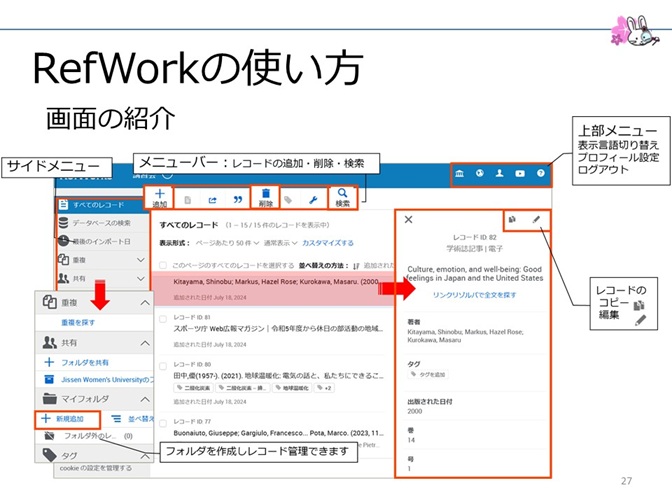
Task: Click the +2 more tags chip
Action: 324,388
